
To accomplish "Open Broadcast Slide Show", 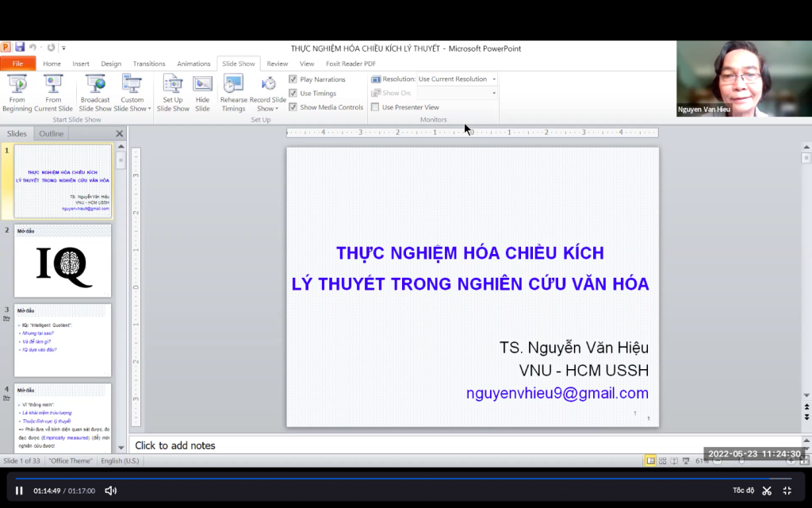I will click(x=95, y=94).
